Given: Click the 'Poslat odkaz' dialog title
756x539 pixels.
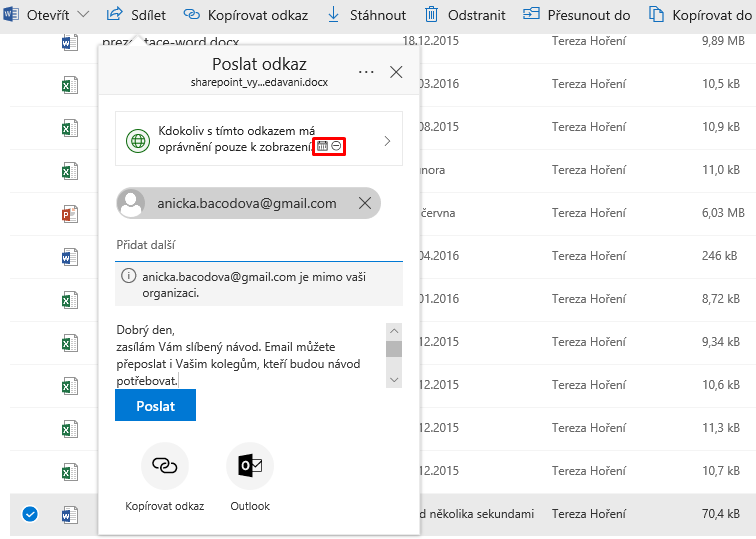Looking at the screenshot, I should 259,64.
